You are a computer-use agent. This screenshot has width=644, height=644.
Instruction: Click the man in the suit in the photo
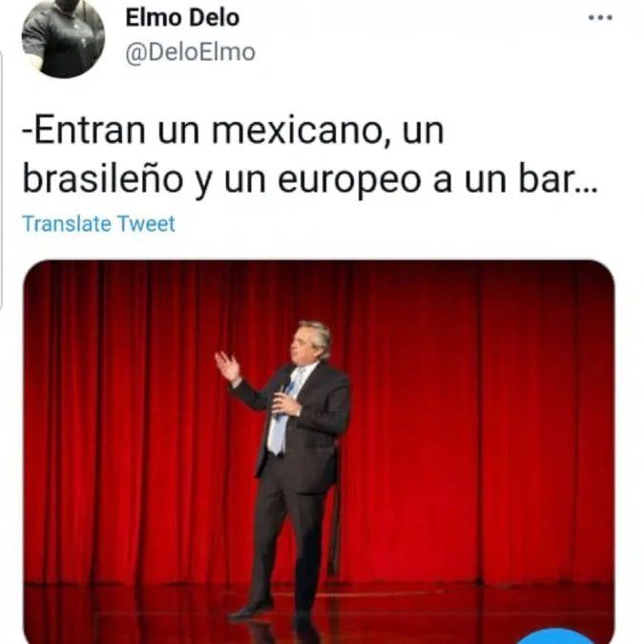point(284,470)
